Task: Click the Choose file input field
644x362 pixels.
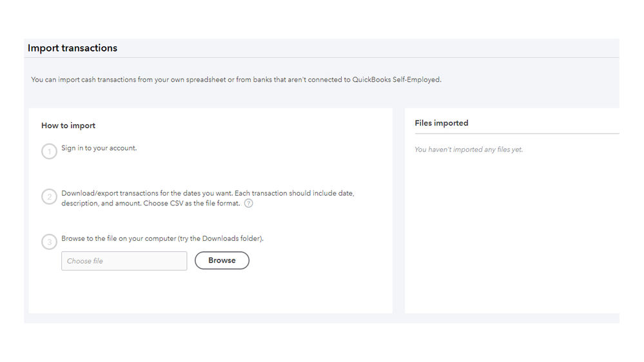Action: [x=124, y=261]
